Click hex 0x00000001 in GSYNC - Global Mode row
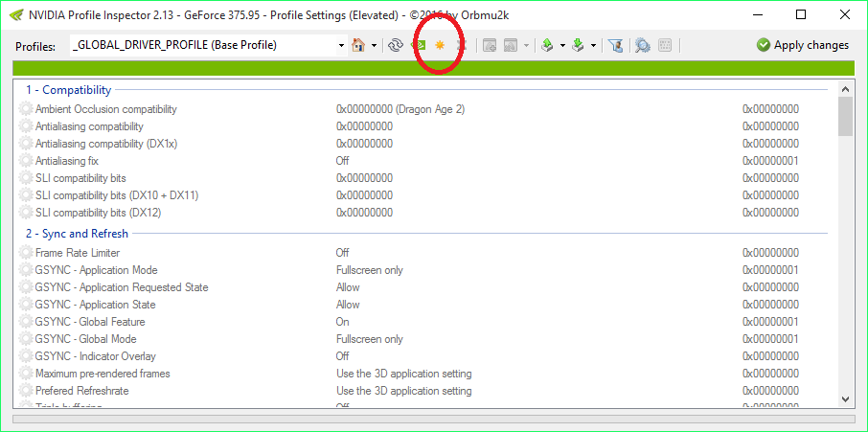Screen dimensions: 868x432 [x=770, y=338]
